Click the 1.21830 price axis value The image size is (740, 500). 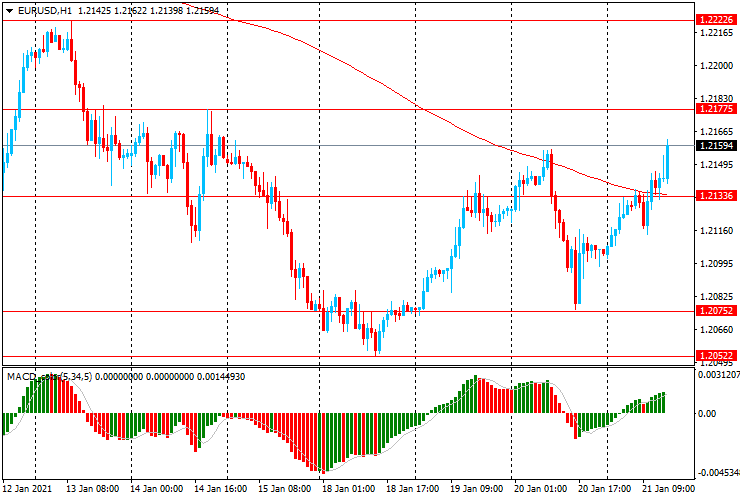(x=717, y=99)
